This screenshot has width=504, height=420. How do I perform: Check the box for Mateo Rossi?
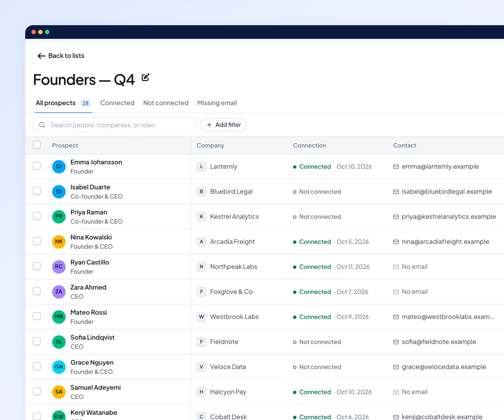pyautogui.click(x=37, y=316)
